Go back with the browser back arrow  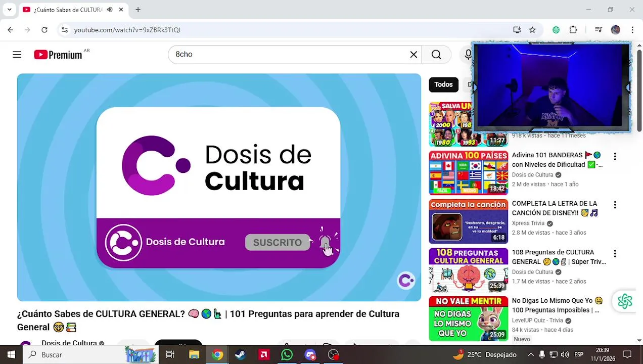click(11, 30)
